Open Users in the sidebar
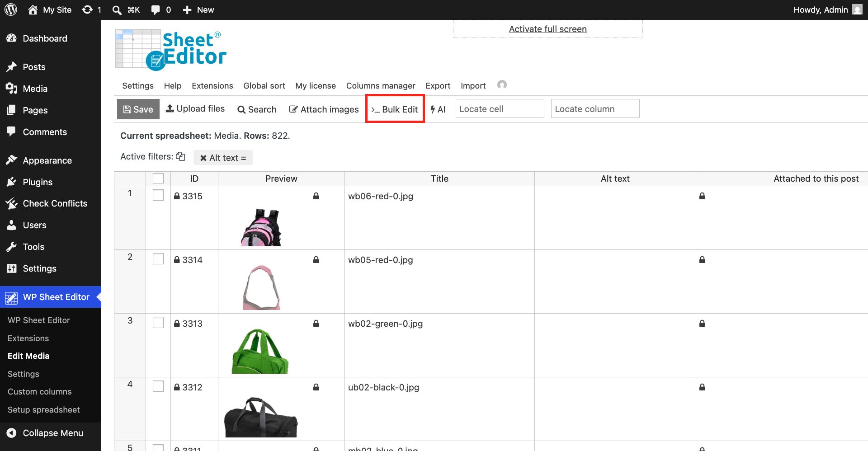This screenshot has width=868, height=451. click(x=34, y=225)
